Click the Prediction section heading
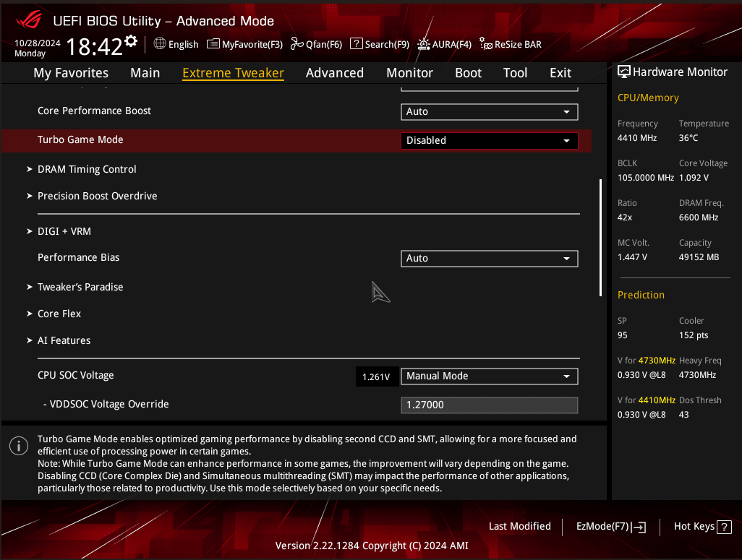 (641, 295)
